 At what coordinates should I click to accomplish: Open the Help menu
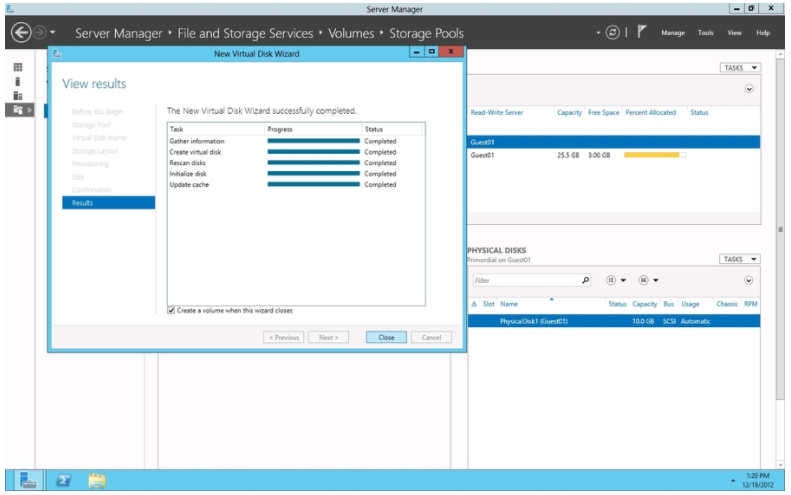763,33
